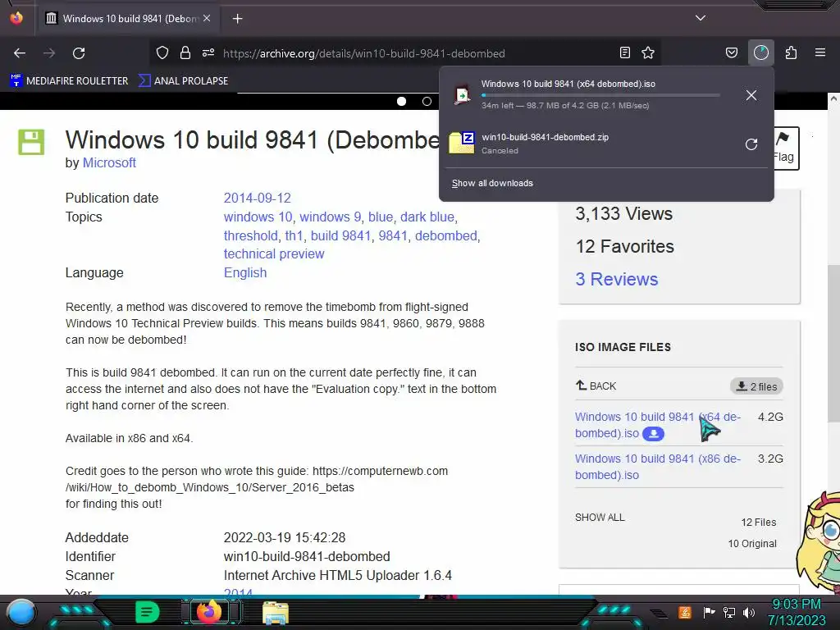
Task: Open the tracking protection shield icon
Action: (x=162, y=53)
